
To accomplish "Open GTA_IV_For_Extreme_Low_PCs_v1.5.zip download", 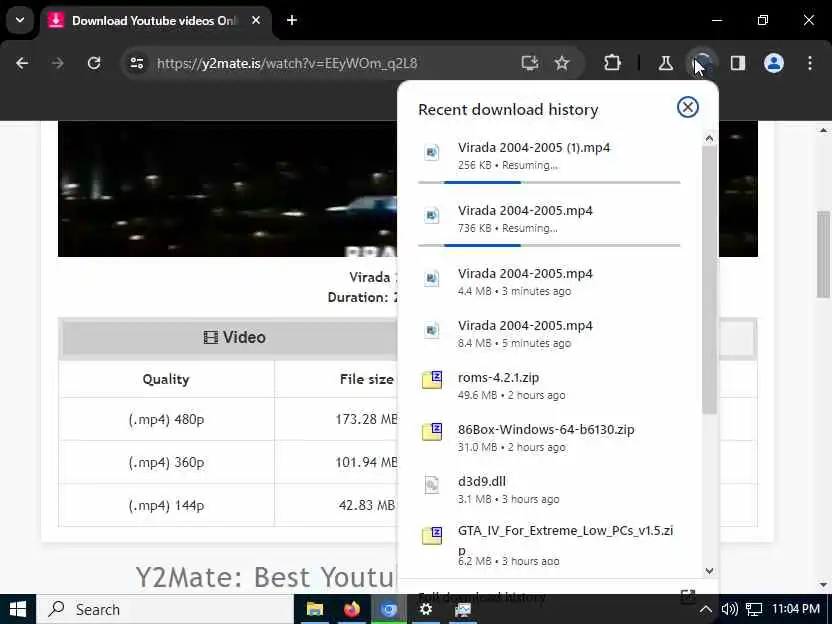I will (x=549, y=545).
